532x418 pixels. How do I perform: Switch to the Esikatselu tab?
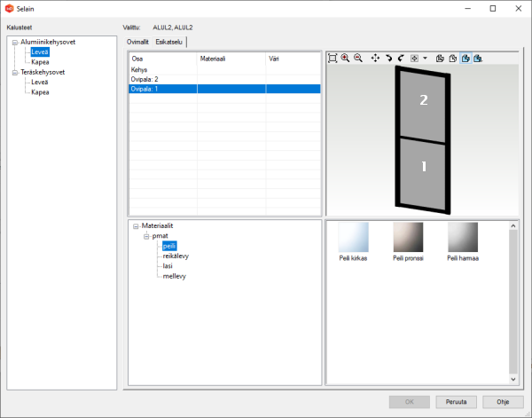(x=170, y=42)
